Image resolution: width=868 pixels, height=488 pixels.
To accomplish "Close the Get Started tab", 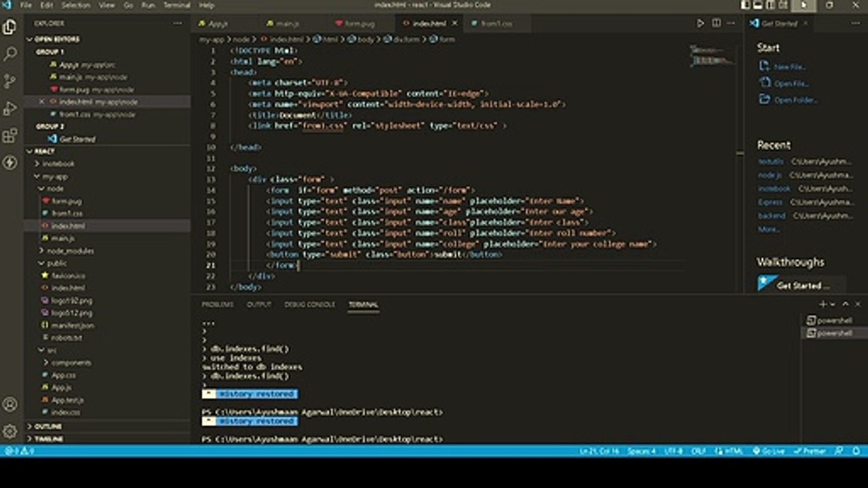I will [x=805, y=23].
